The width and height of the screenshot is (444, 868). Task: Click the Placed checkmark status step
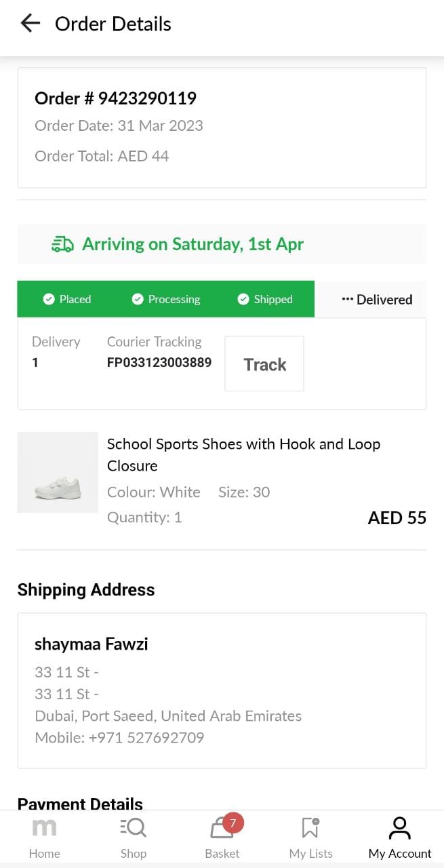pos(67,299)
